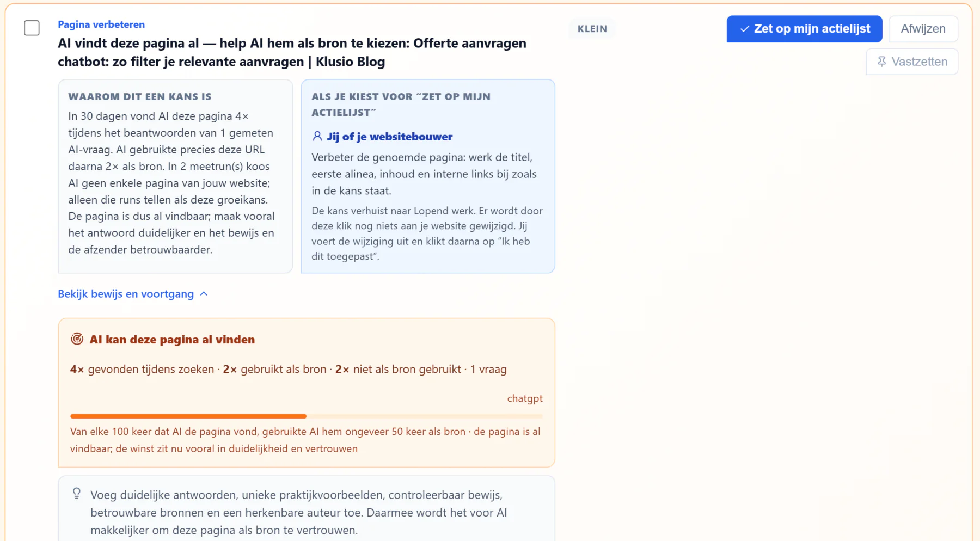Click the text starting Van elke 100 keer

[305, 440]
